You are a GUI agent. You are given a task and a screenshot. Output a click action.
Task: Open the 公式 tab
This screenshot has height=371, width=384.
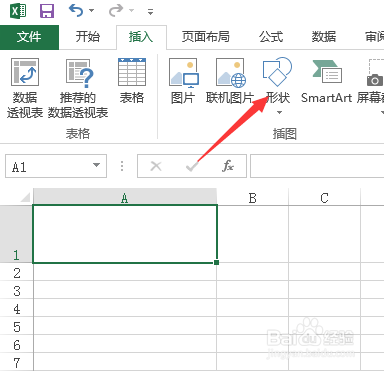pos(271,37)
